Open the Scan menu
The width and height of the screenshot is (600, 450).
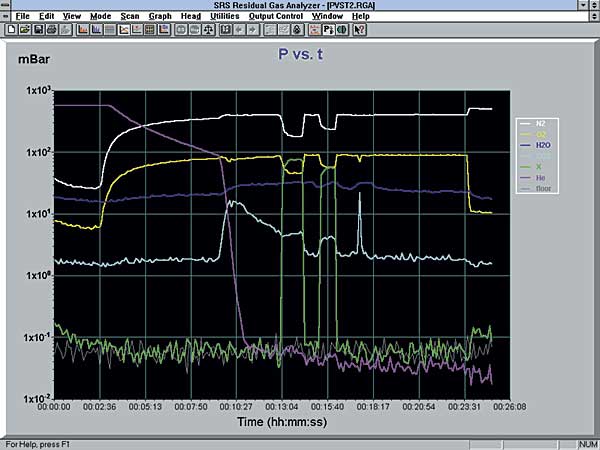(x=129, y=16)
